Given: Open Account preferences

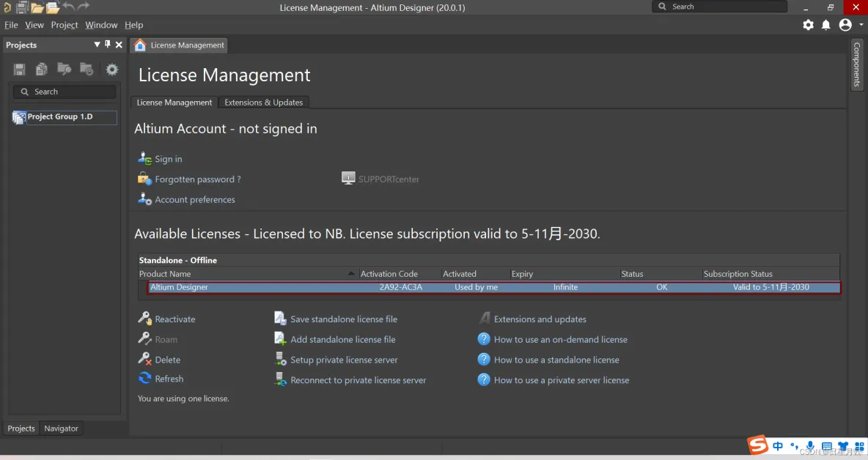Looking at the screenshot, I should pos(195,199).
